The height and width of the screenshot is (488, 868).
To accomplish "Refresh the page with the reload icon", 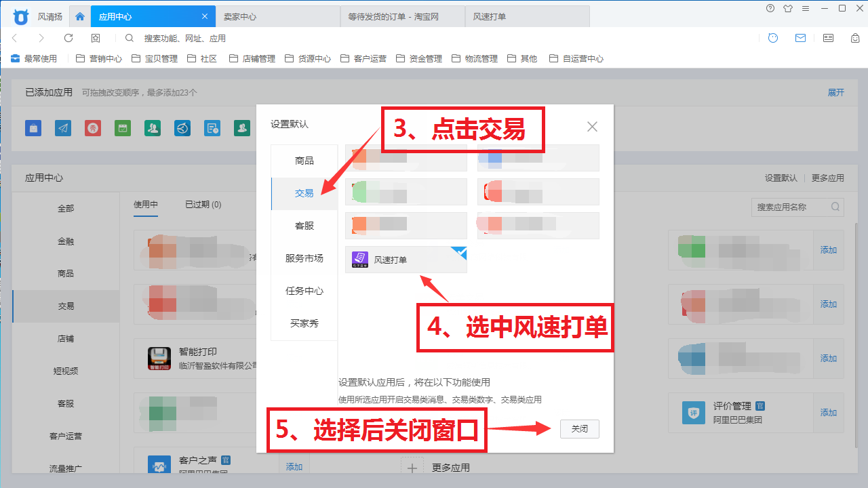I will pos(68,38).
